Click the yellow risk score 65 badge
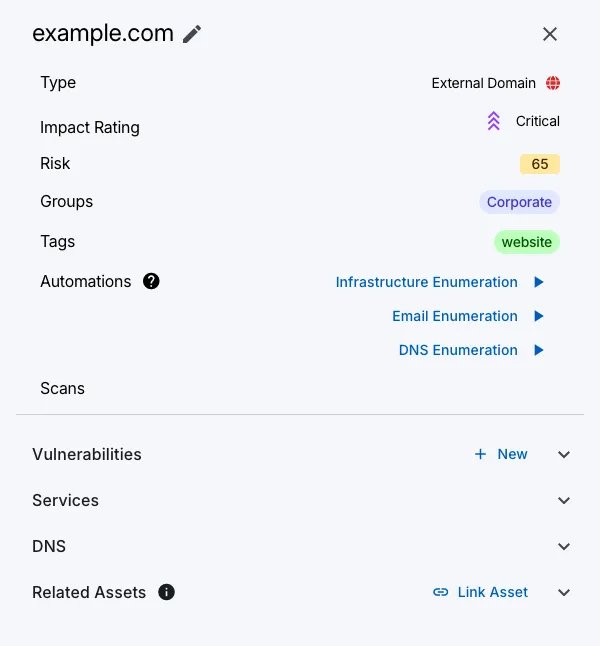 [540, 164]
